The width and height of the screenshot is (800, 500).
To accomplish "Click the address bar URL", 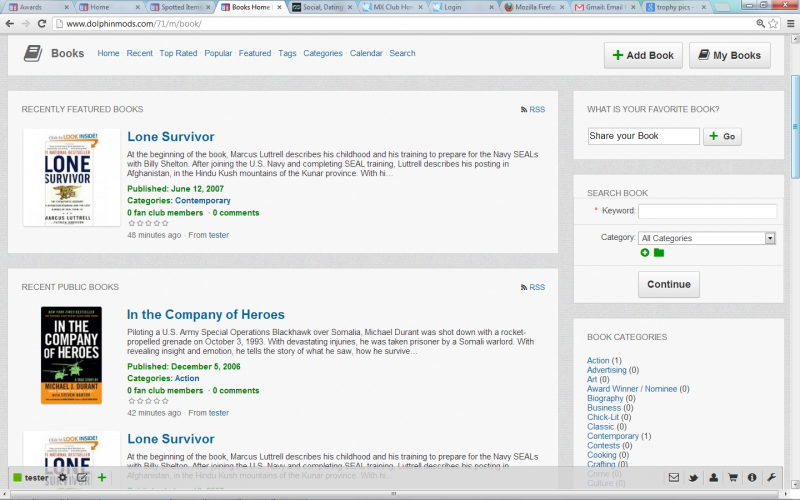I will [134, 23].
